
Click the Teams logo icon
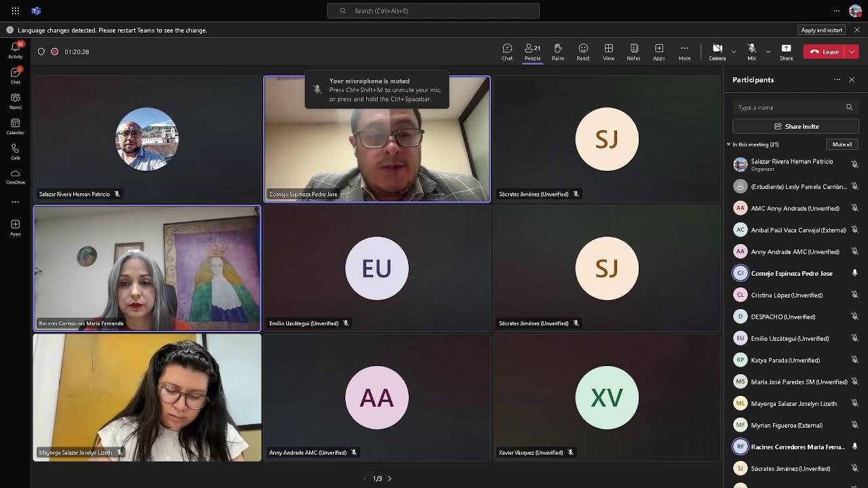click(36, 11)
